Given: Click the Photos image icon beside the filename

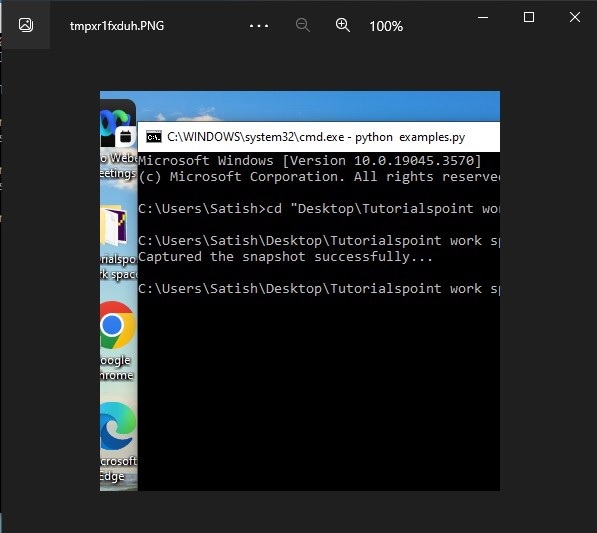Looking at the screenshot, I should point(26,25).
